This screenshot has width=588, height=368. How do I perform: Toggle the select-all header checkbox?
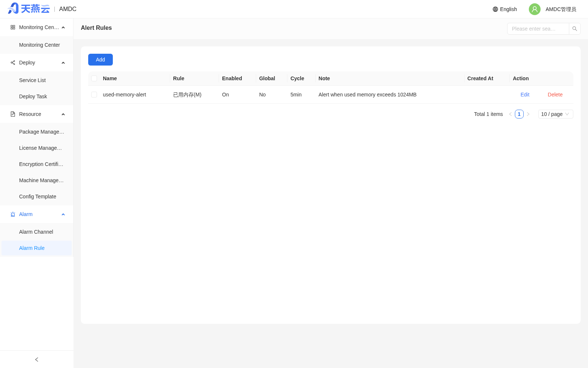click(94, 78)
